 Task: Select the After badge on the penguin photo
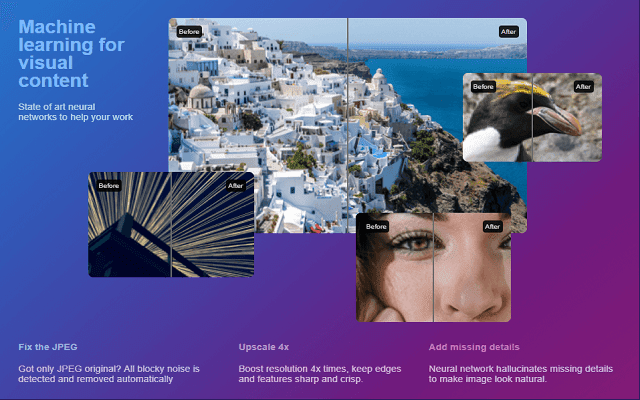coord(583,87)
